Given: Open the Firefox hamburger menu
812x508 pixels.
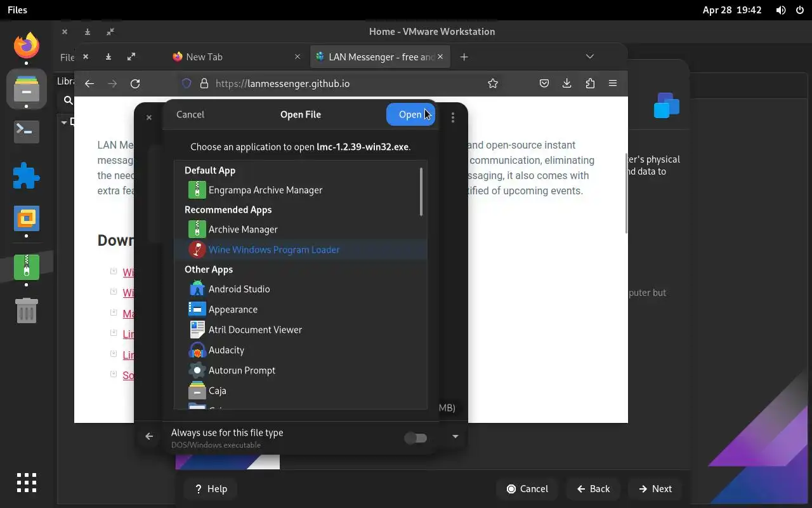Looking at the screenshot, I should tap(613, 83).
